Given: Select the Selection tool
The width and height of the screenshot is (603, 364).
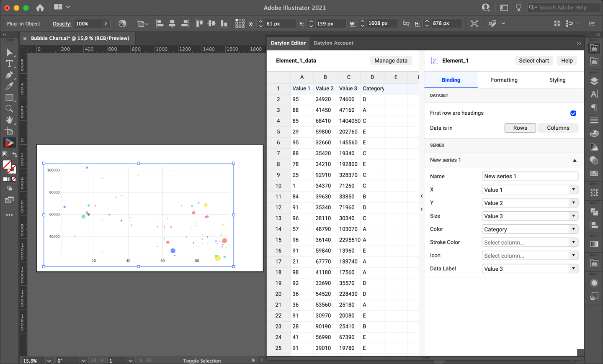Looking at the screenshot, I should click(x=9, y=52).
